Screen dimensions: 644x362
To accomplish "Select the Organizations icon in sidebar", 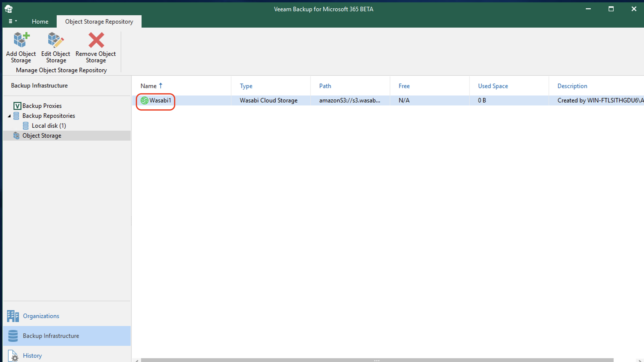I will click(x=12, y=316).
